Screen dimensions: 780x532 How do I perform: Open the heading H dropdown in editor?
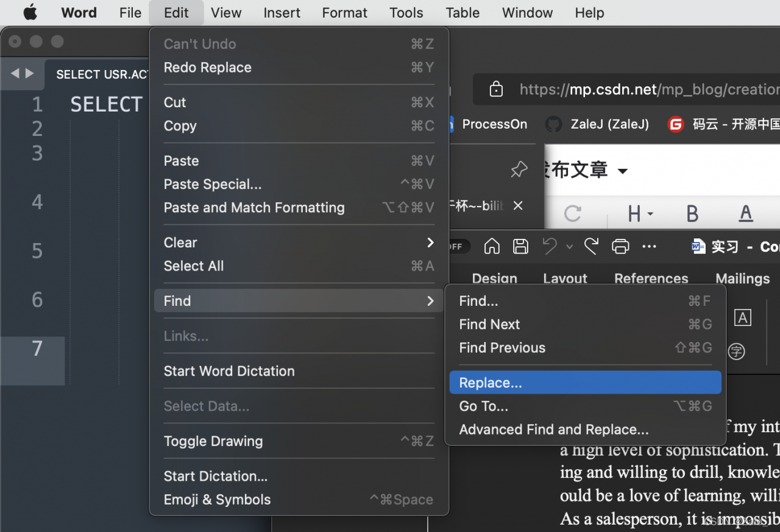pos(640,213)
